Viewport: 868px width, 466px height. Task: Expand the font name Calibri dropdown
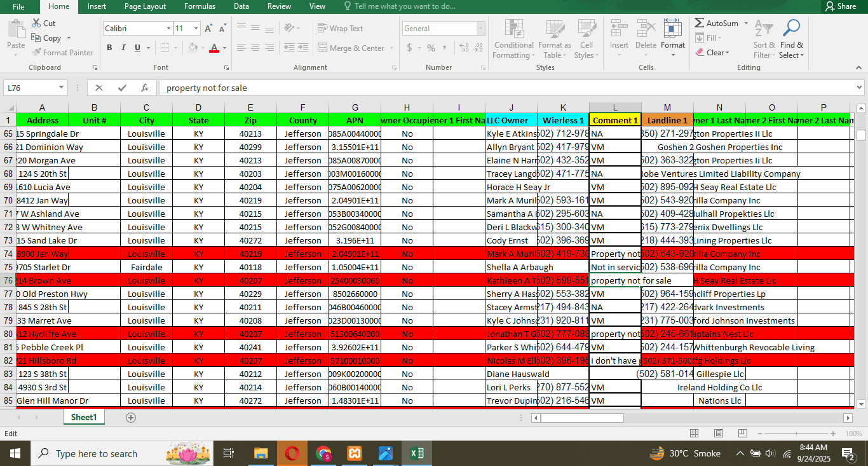tap(168, 29)
